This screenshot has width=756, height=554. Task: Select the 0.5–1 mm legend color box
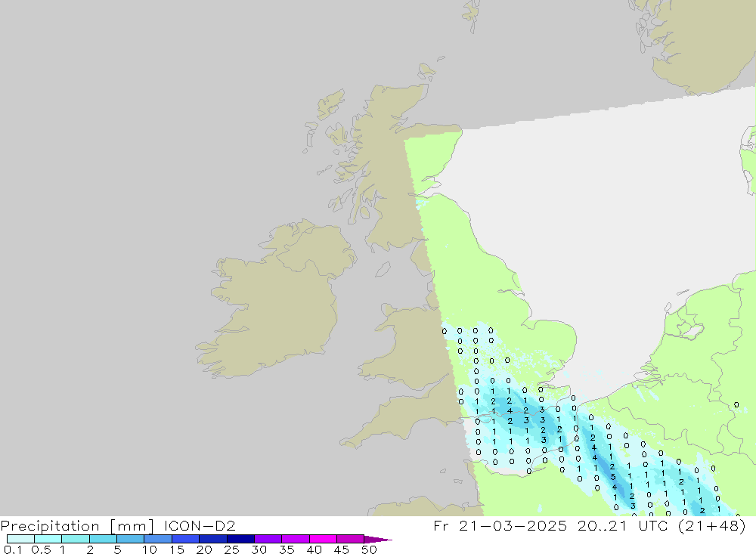pos(48,539)
